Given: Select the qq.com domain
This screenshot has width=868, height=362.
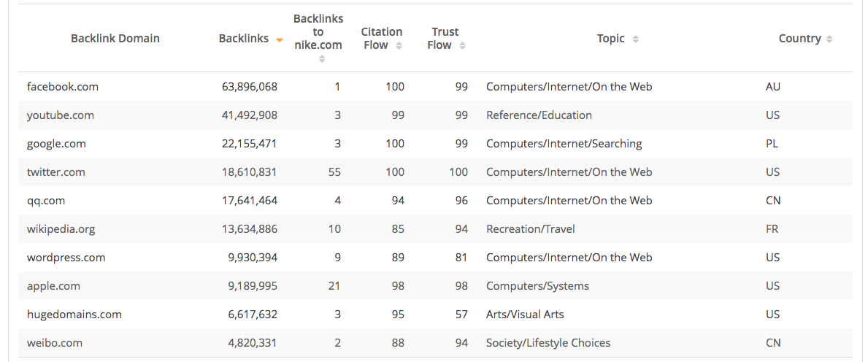Looking at the screenshot, I should pos(46,201).
